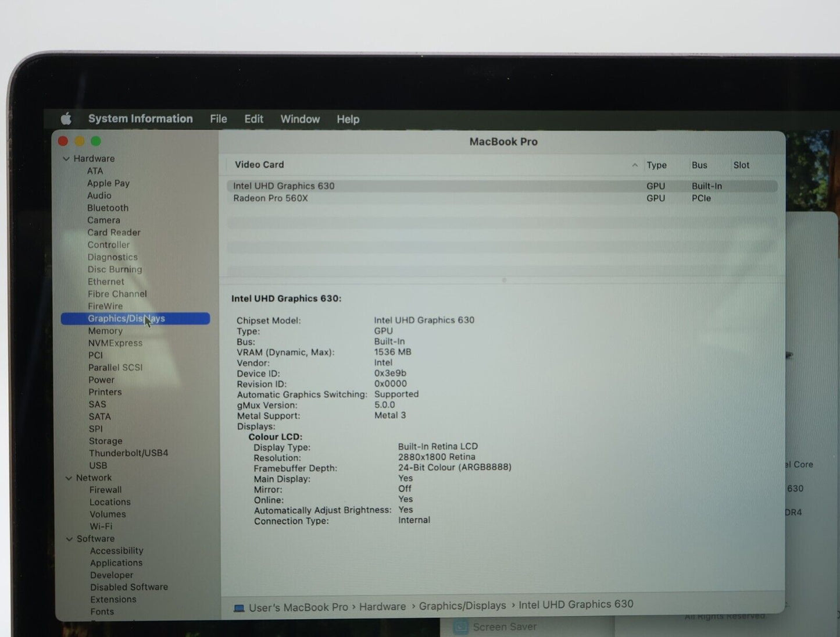Select PCI in the sidebar

coord(95,355)
